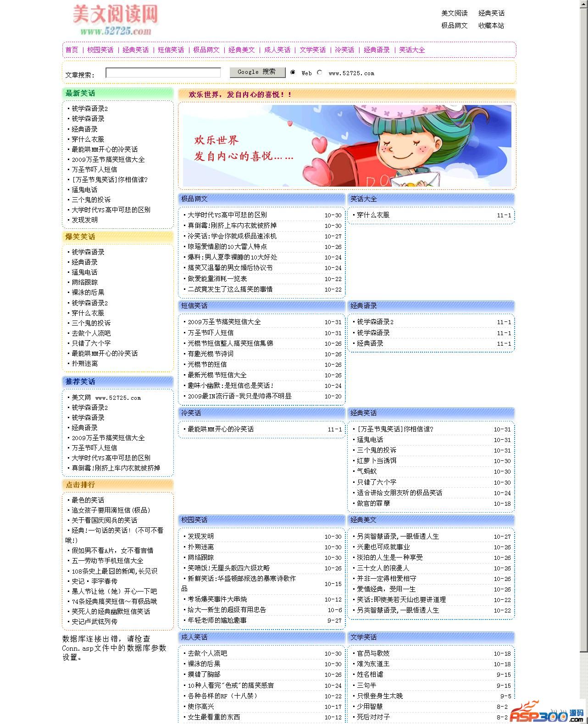Open 三句半 joke link
Screen dimensions: 588x724
pos(366,685)
